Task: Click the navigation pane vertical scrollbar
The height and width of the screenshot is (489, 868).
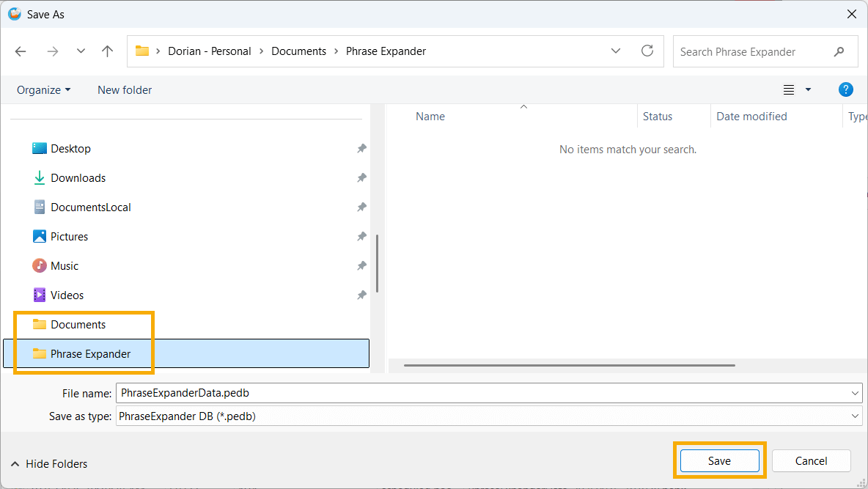Action: point(377,264)
